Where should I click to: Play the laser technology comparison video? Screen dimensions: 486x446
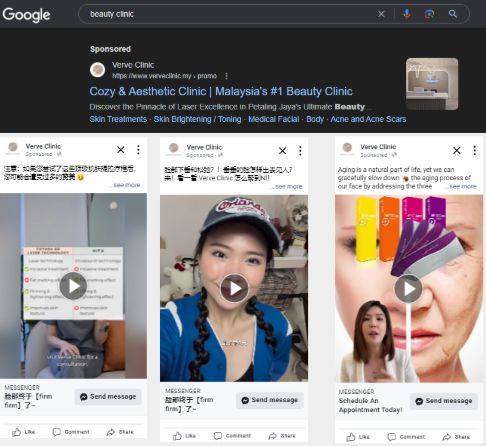[x=73, y=286]
